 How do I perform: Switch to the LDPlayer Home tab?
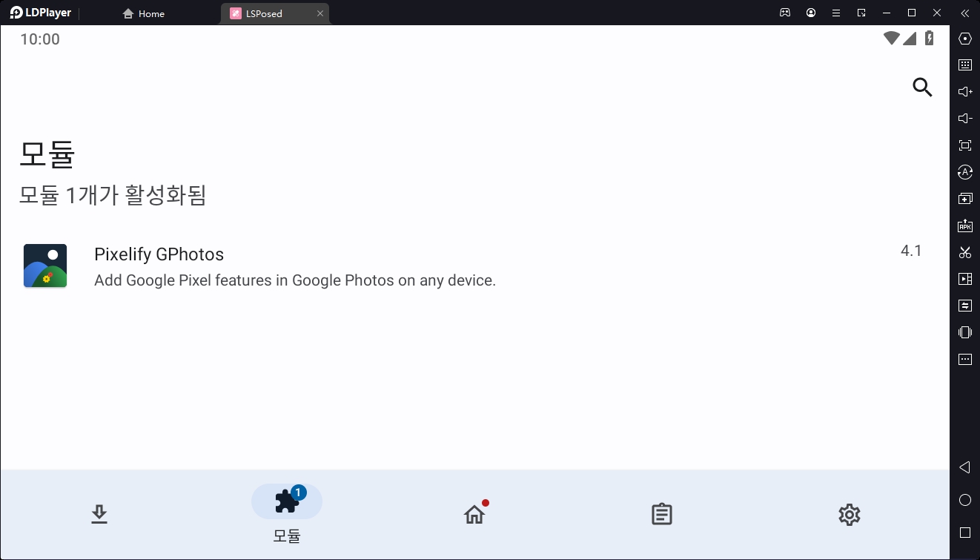(144, 13)
